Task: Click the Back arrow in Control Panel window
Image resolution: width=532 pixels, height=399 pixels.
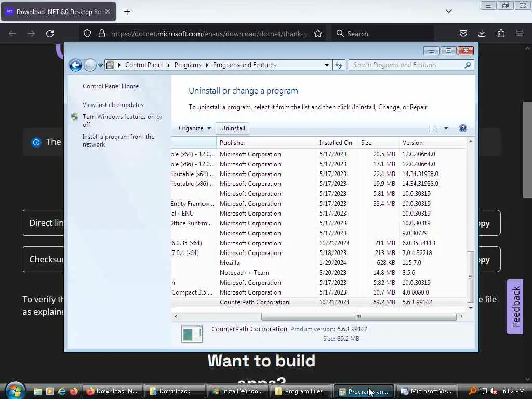Action: [x=75, y=65]
